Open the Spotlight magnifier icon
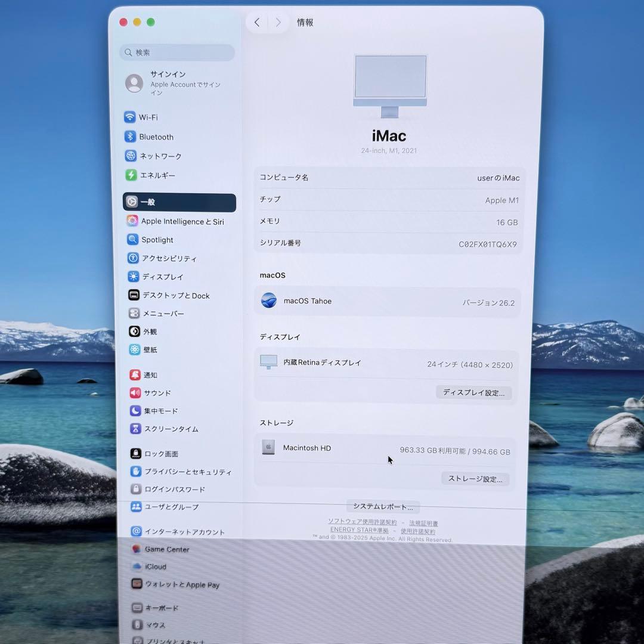The width and height of the screenshot is (644, 644). [132, 240]
